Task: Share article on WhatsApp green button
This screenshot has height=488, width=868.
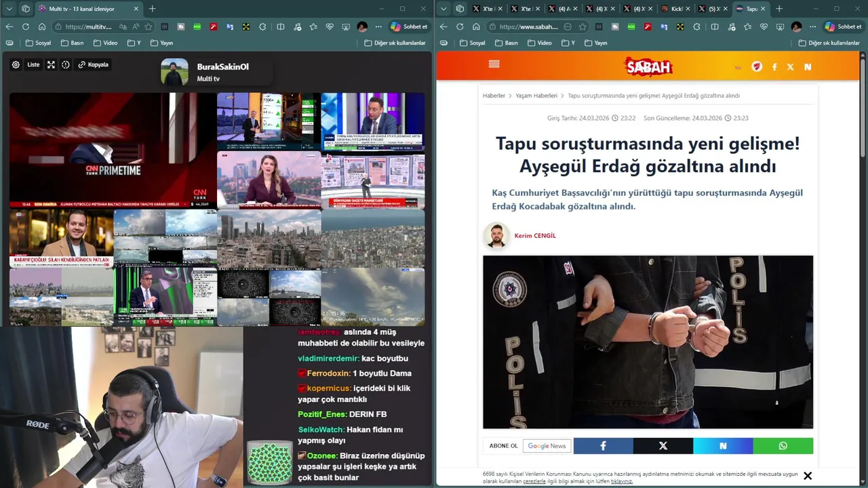Action: pos(783,446)
